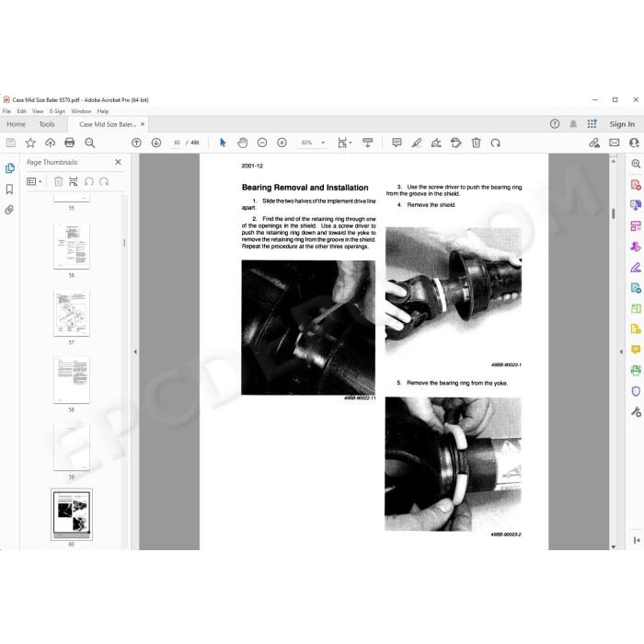Close the Page Thumbnails panel

[x=119, y=162]
